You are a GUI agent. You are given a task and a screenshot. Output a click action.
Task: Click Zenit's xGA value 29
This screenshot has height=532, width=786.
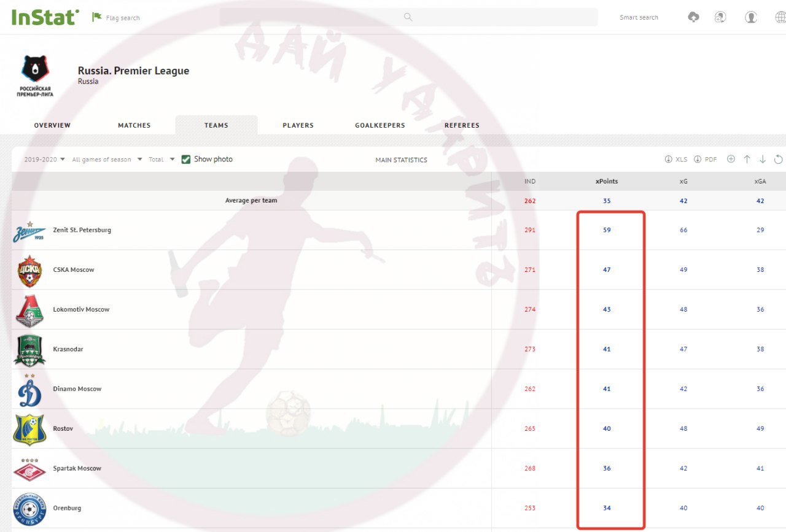click(760, 230)
